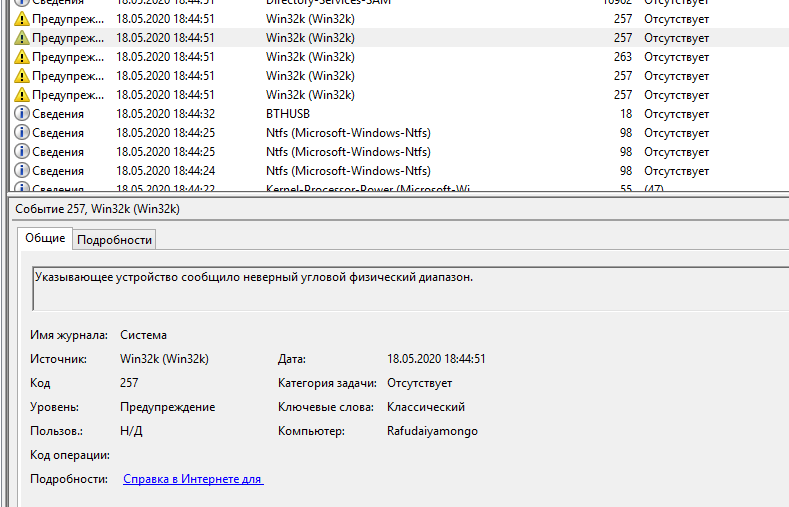This screenshot has width=789, height=507.
Task: Click info icon of Ntfs event at 18:44:24
Action: pos(22,171)
